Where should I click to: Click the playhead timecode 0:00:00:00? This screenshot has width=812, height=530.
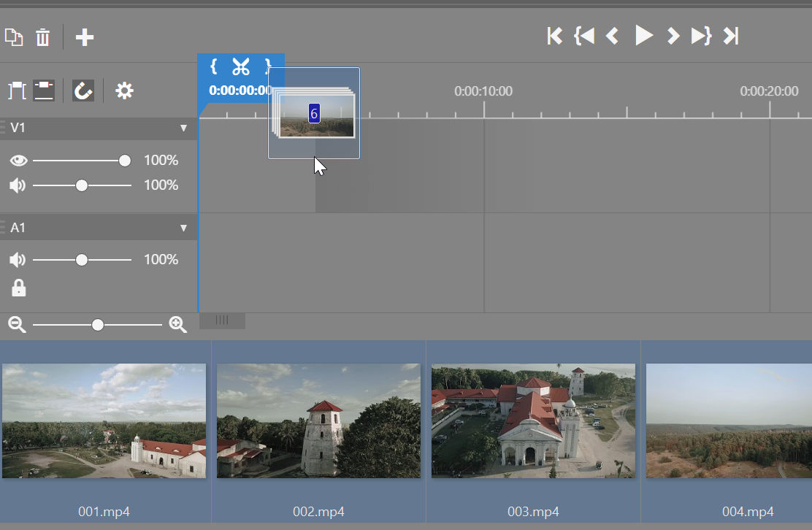pos(240,91)
